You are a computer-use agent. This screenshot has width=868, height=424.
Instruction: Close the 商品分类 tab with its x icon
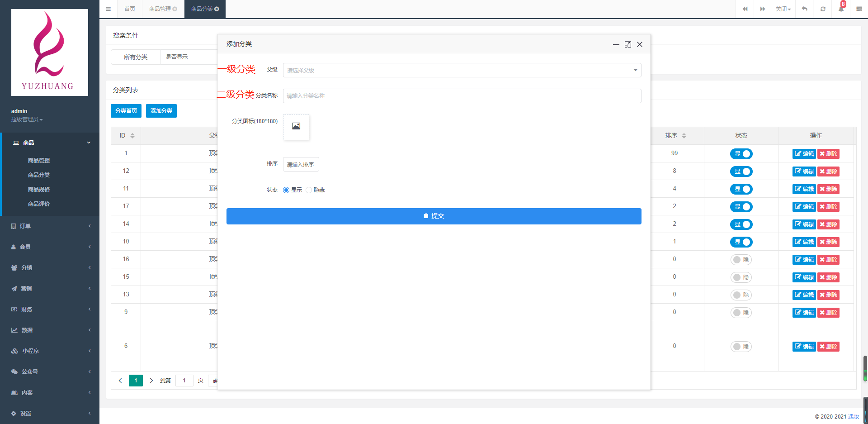click(217, 9)
